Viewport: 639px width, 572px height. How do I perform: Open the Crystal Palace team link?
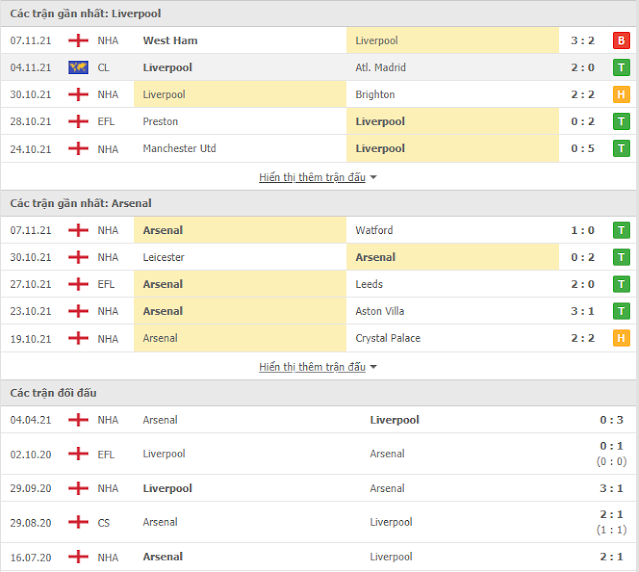point(388,338)
